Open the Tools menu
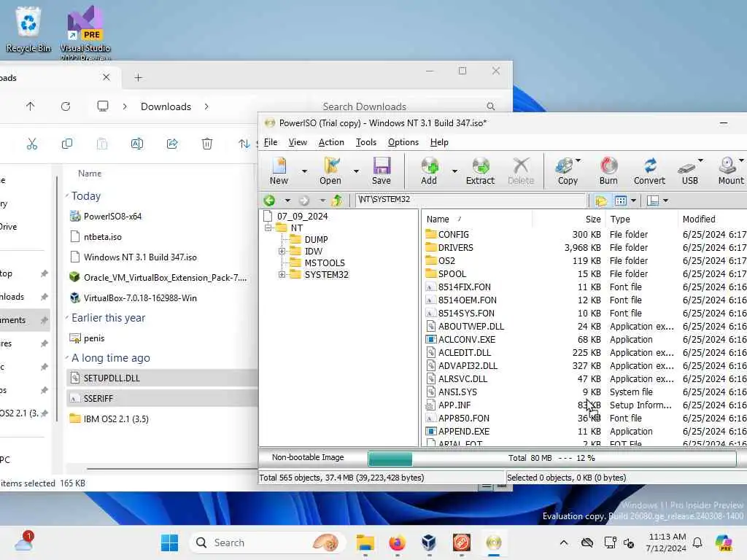 [366, 142]
